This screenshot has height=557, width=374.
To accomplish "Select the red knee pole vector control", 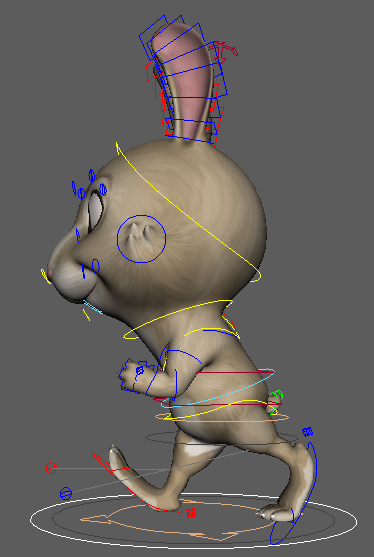I will click(51, 468).
